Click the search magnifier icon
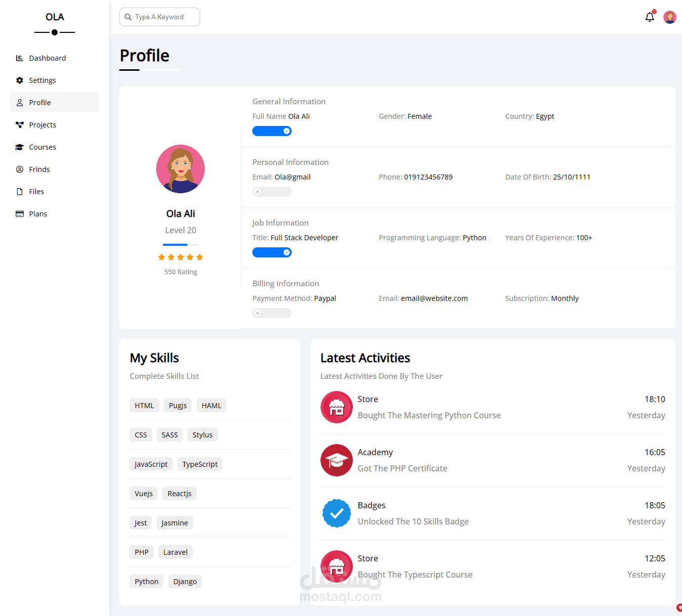682x616 pixels. pyautogui.click(x=128, y=17)
